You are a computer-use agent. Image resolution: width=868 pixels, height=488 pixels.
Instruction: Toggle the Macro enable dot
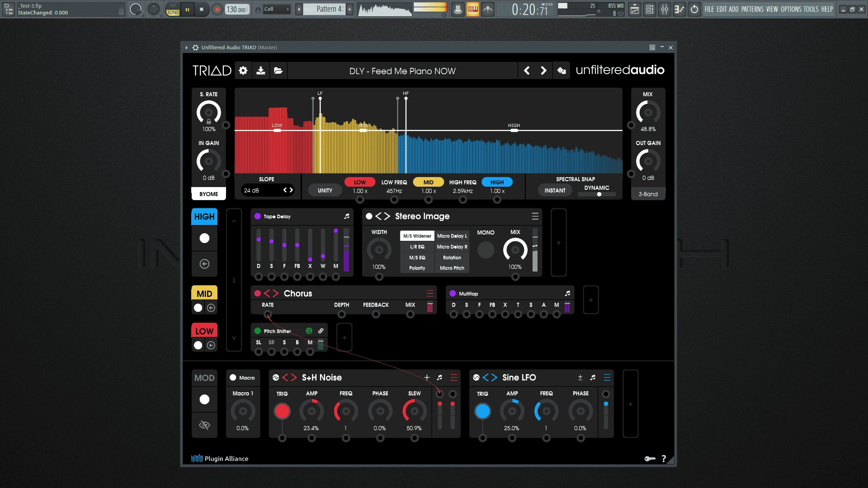233,377
